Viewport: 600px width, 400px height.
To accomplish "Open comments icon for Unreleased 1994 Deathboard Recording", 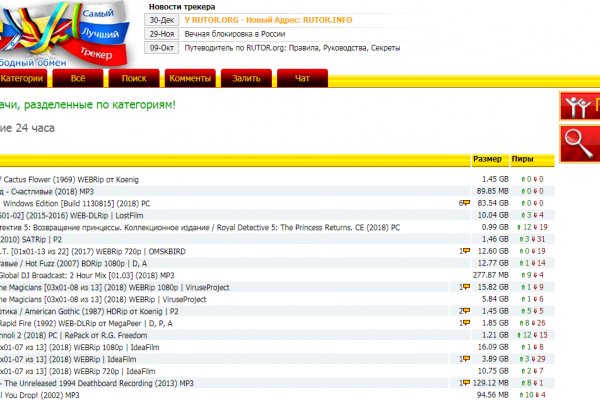I will (x=465, y=383).
